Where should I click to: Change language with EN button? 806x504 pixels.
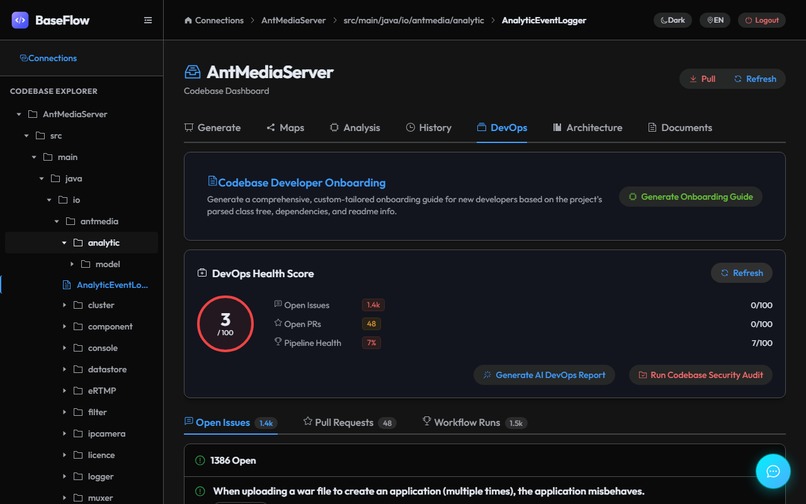click(x=715, y=20)
